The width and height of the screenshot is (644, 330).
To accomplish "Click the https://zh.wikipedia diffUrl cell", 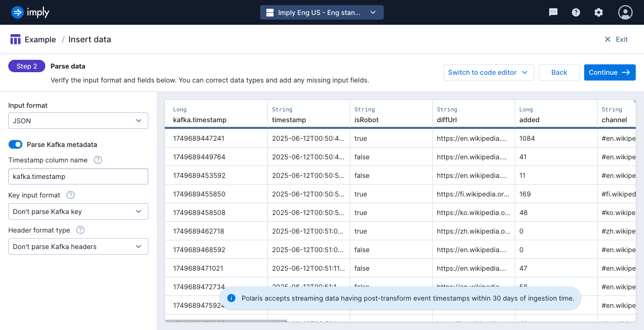I will coord(473,231).
